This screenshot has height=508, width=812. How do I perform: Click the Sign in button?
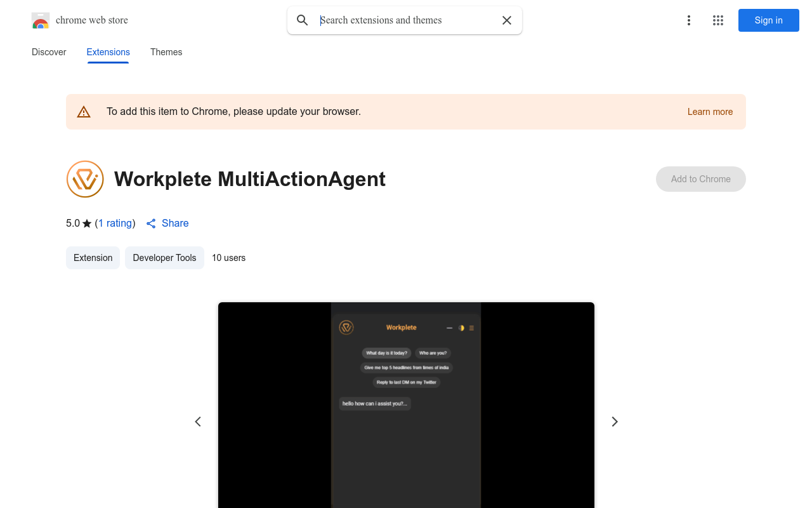click(x=769, y=20)
